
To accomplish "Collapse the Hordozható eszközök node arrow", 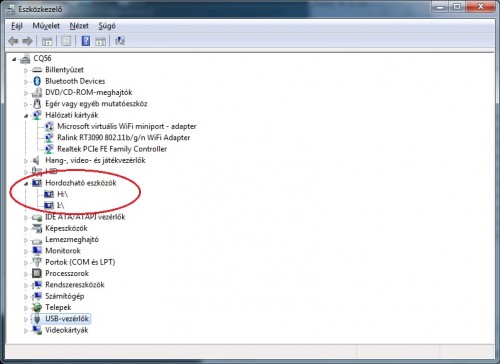I will pyautogui.click(x=26, y=184).
